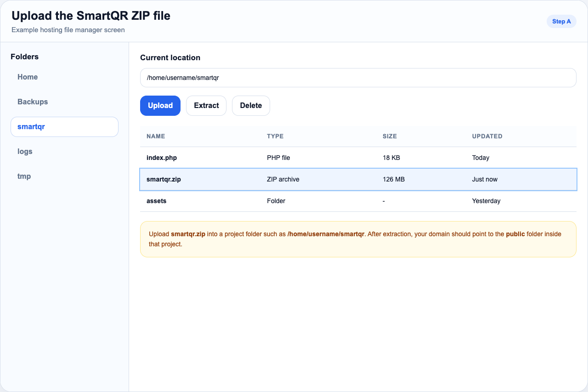Click the blue Upload button
The height and width of the screenshot is (392, 588).
(x=160, y=106)
